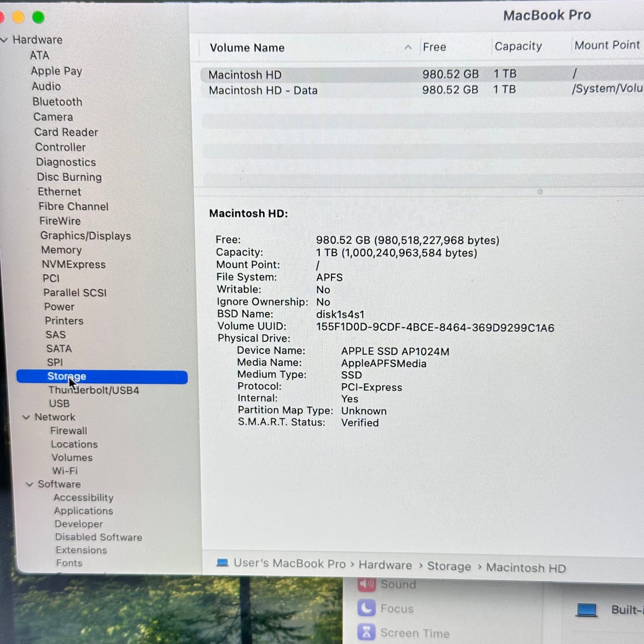Image resolution: width=644 pixels, height=644 pixels.
Task: Open Fibre Channel information
Action: 74,206
